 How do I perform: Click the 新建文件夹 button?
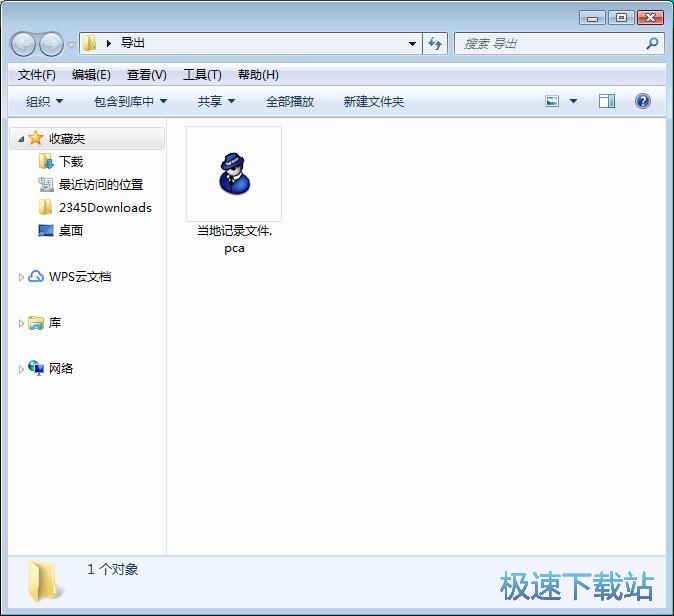pyautogui.click(x=374, y=101)
